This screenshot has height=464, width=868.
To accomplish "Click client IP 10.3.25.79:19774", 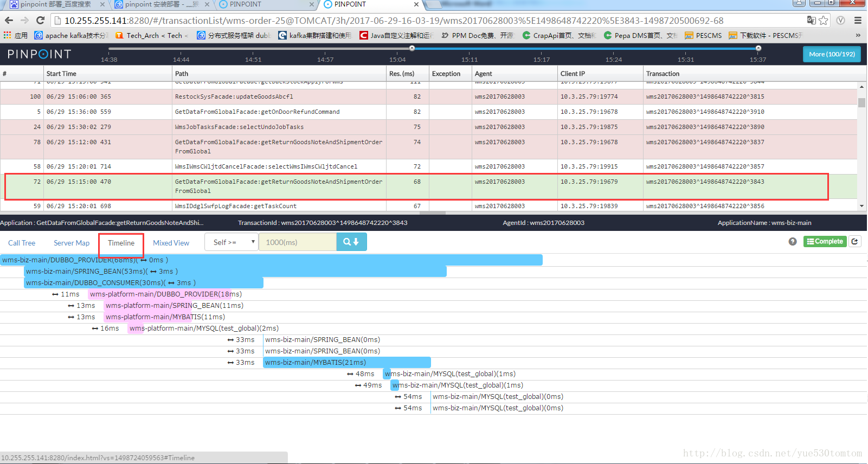I will [x=589, y=96].
